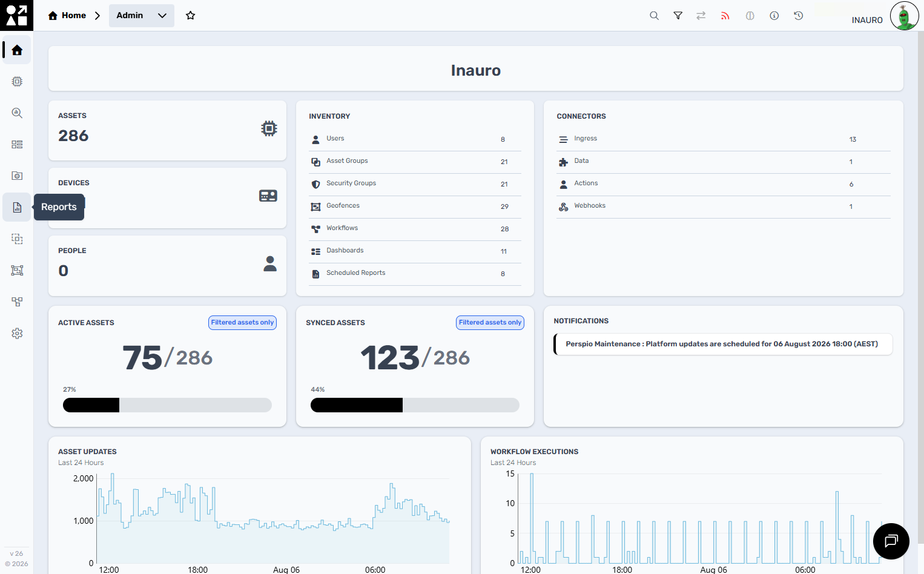Open the history clock icon
The image size is (924, 574).
[799, 16]
